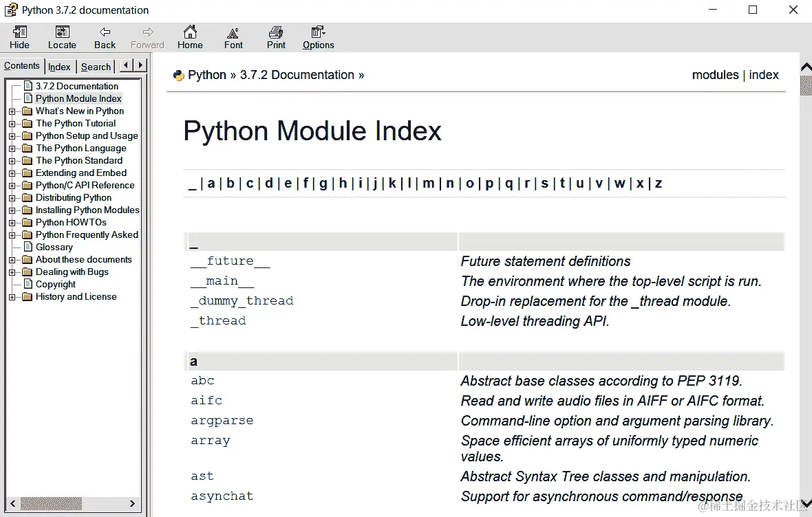This screenshot has height=517, width=812.
Task: Click the folder icon of Dealing with Bugs
Action: click(x=28, y=272)
